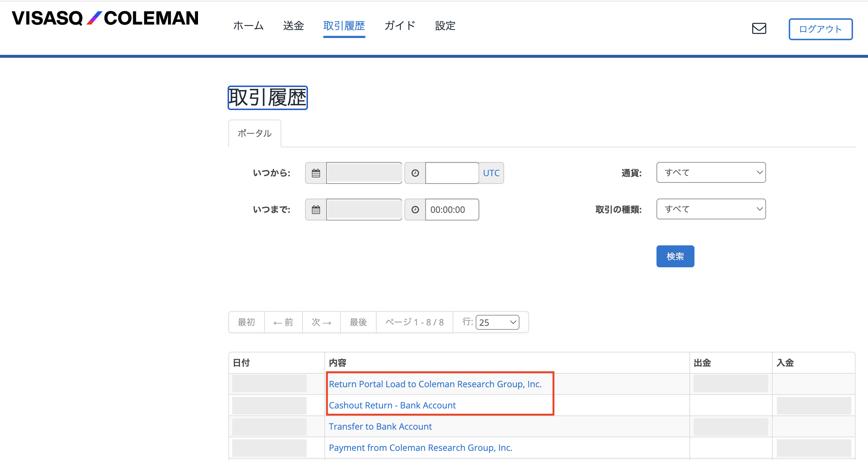Click the 次 → pagination button
This screenshot has width=868, height=460.
pos(321,322)
